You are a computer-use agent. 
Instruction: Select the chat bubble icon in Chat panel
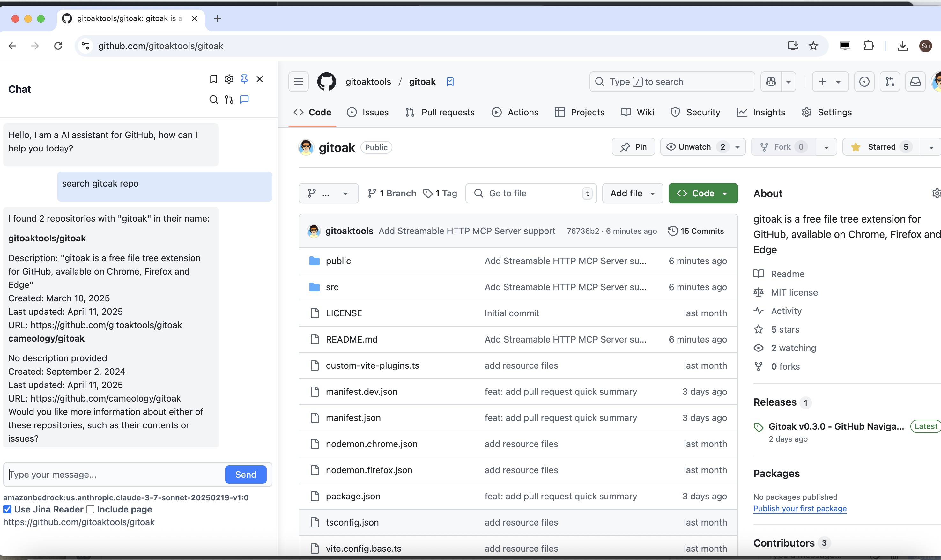tap(244, 99)
